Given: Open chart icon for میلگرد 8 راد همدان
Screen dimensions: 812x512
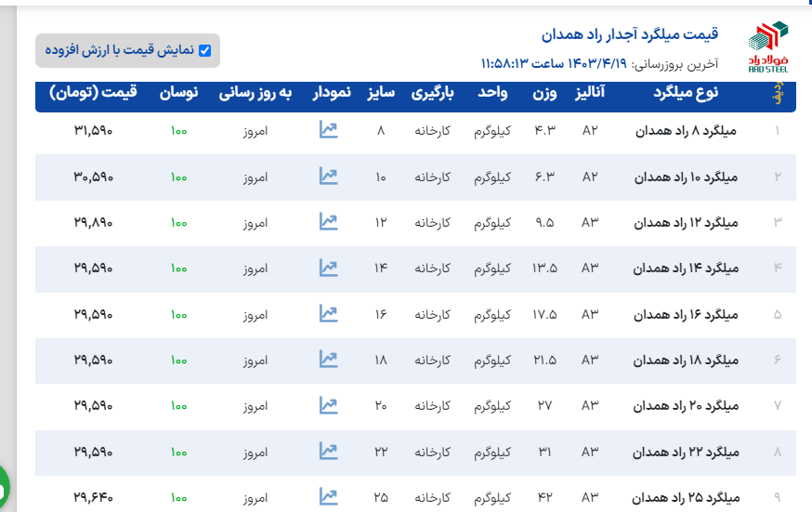Looking at the screenshot, I should click(x=328, y=130).
